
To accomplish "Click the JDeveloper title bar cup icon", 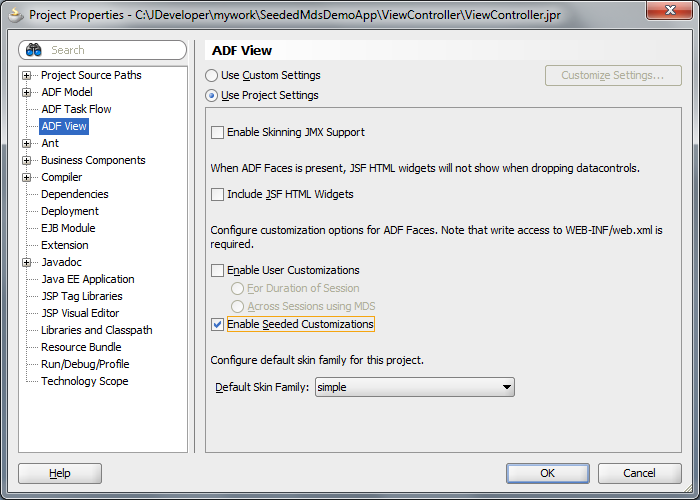I will (x=16, y=15).
